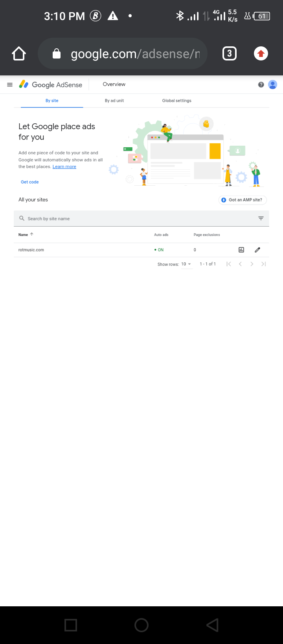Sort by the Name column arrow

[32, 234]
